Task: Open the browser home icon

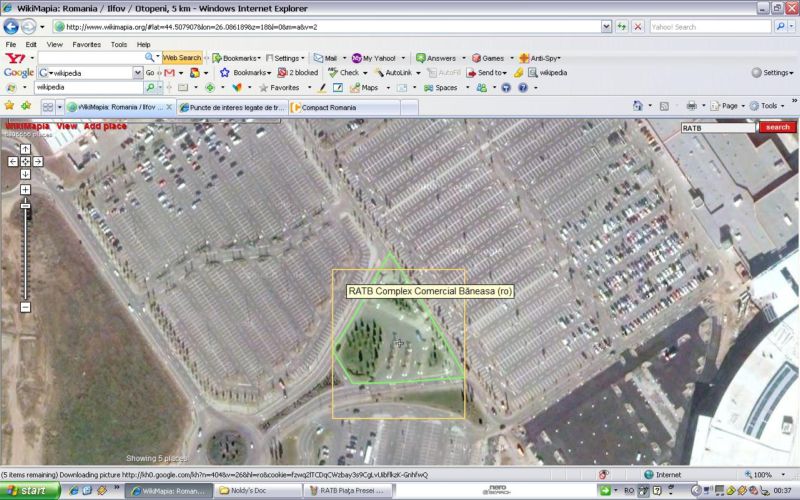Action: click(637, 105)
